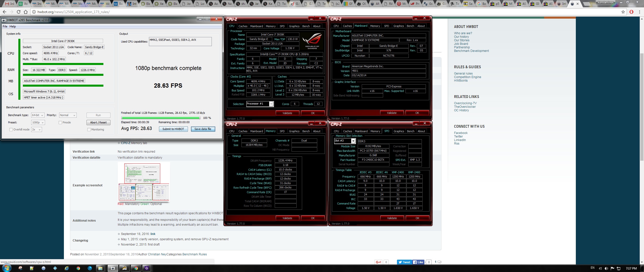This screenshot has width=644, height=272.
Task: Click the Google +1 button
Action: pyautogui.click(x=378, y=262)
